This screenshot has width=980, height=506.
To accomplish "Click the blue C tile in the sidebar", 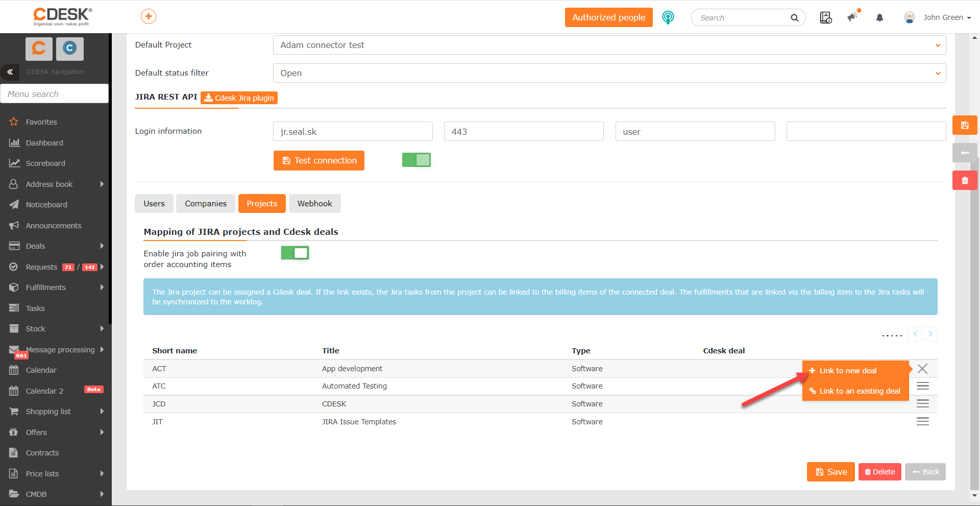I will pos(70,49).
